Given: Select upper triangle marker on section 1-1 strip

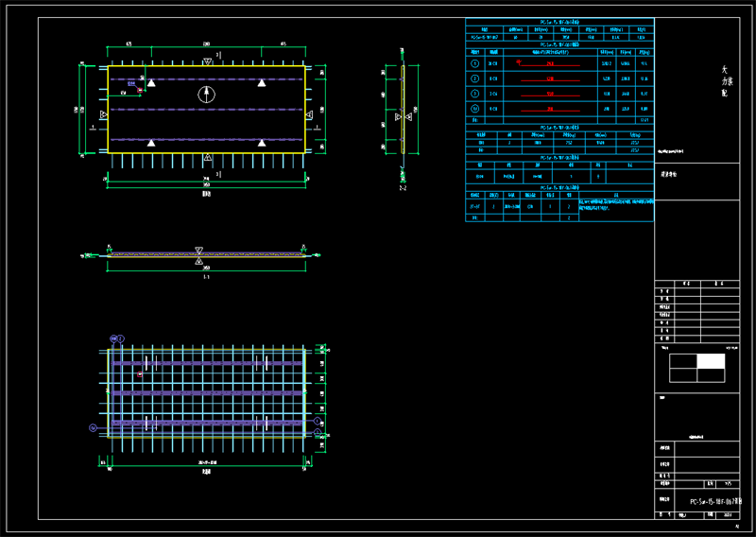Looking at the screenshot, I should pos(198,250).
